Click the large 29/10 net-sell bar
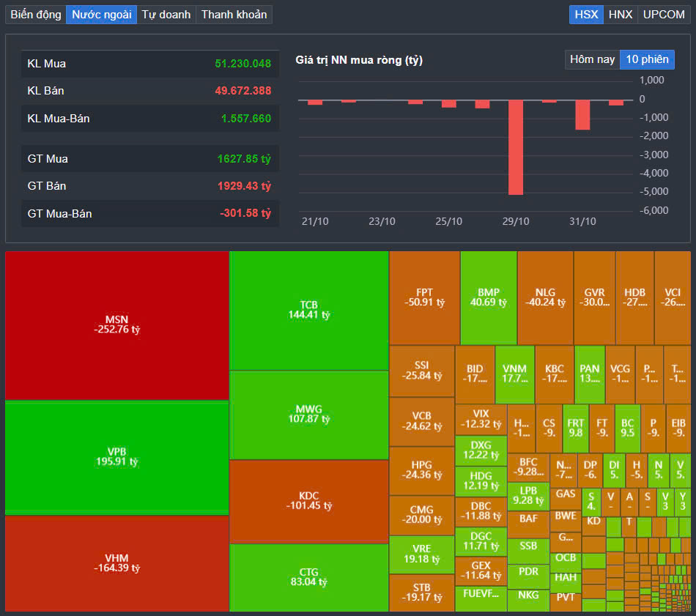The width and height of the screenshot is (696, 616). 515,147
